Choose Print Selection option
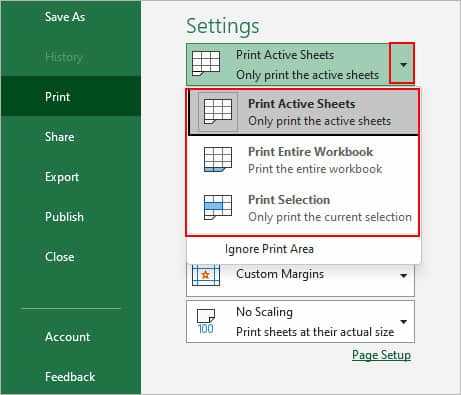Screen dimensions: 461x395 pos(303,208)
